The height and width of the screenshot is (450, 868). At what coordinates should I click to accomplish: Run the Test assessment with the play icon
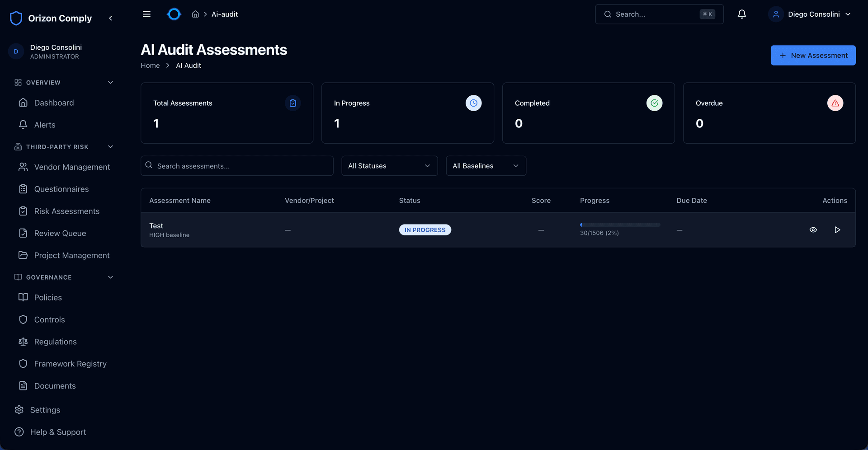[838, 230]
